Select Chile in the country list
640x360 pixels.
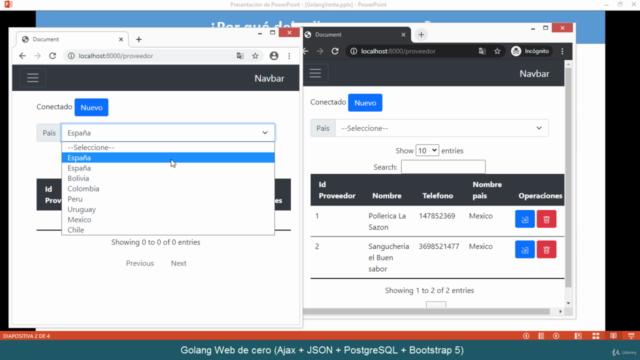(168, 230)
